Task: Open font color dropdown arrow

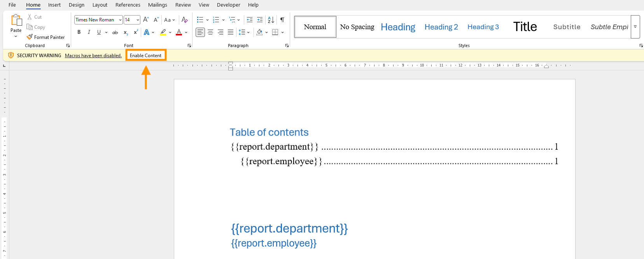Action: (x=186, y=32)
